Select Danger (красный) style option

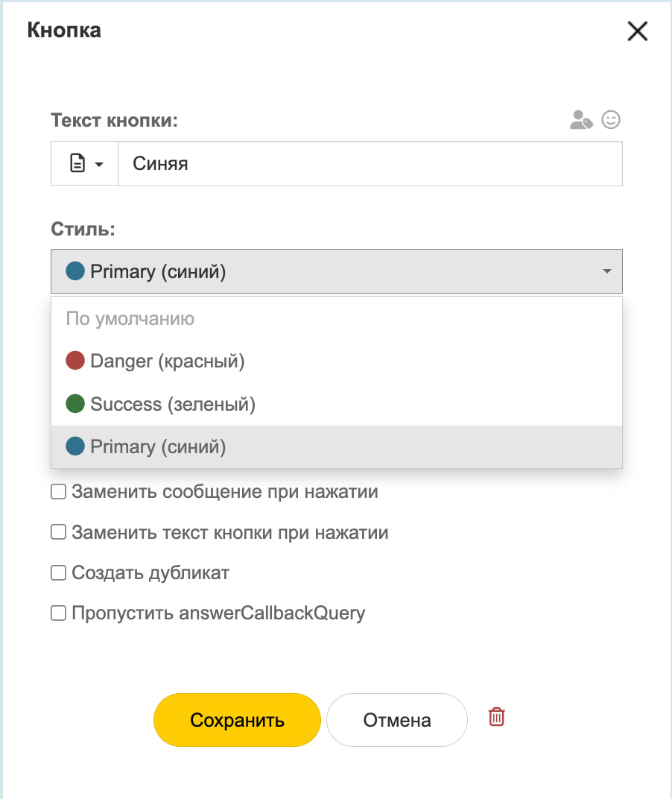pyautogui.click(x=167, y=361)
